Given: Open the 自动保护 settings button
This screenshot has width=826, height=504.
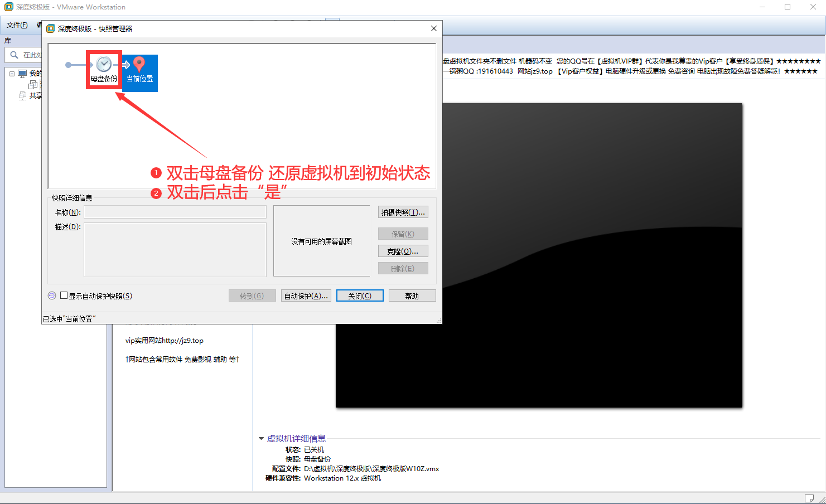Looking at the screenshot, I should pos(306,296).
